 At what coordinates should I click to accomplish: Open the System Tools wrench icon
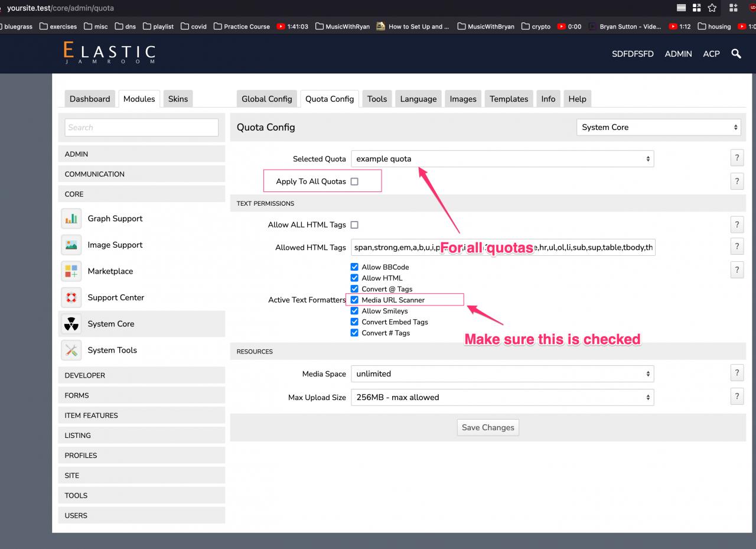[71, 350]
